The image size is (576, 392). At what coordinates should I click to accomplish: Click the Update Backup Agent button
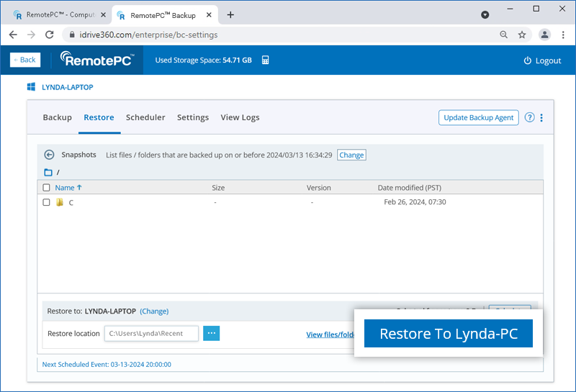tap(478, 118)
